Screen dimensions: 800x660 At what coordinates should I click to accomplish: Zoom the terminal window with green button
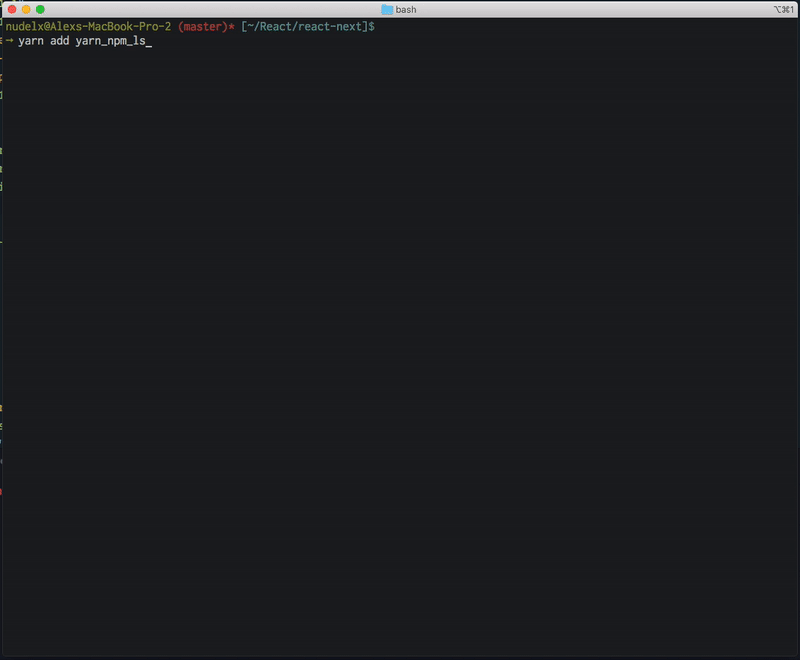point(40,8)
